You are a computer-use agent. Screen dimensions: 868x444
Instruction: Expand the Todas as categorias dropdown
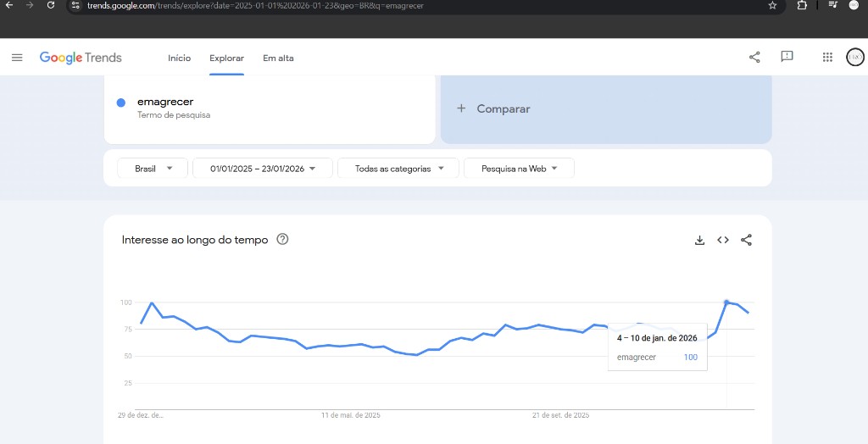[398, 169]
